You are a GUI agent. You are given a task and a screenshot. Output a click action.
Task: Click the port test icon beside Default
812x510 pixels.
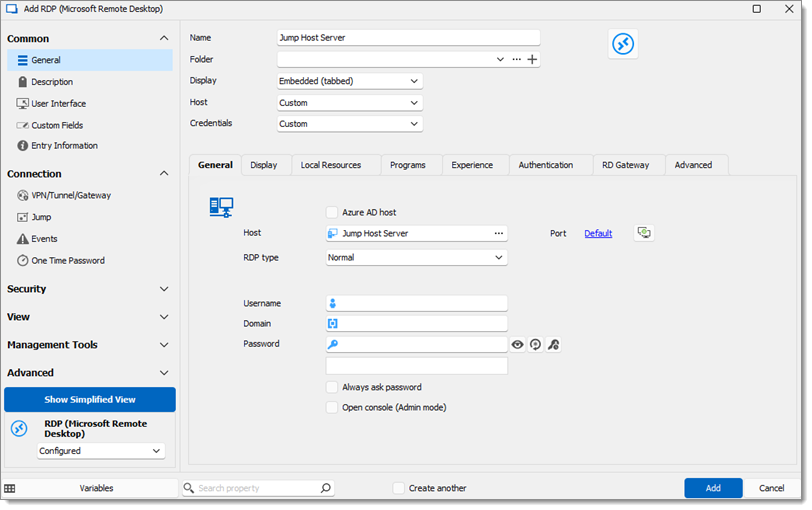(x=644, y=233)
